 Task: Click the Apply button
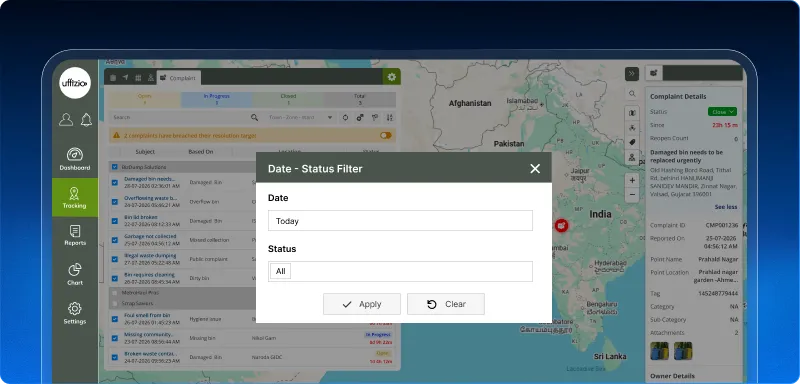[362, 304]
